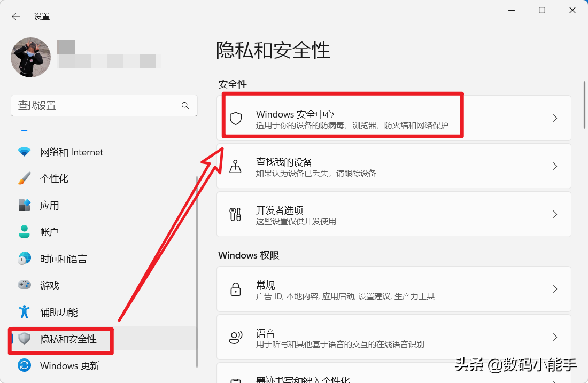Click the speech icon for 语音
This screenshot has width=588, height=383.
coord(236,337)
